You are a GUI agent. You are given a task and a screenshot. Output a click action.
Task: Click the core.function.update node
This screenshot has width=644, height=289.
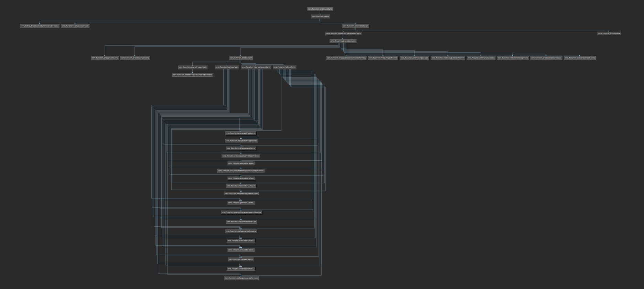(x=320, y=17)
